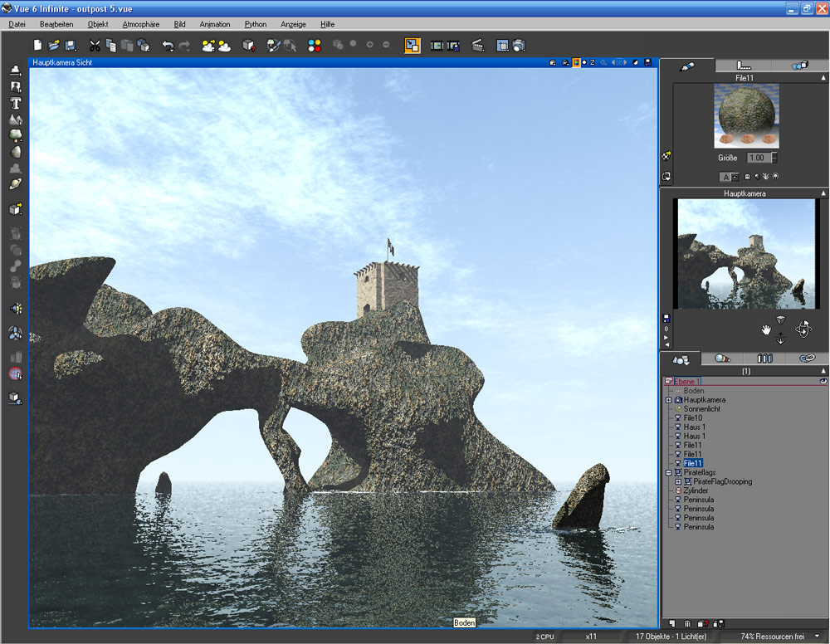Click the trash icon below the layer list
Screen dimensions: 830x644
(x=687, y=623)
